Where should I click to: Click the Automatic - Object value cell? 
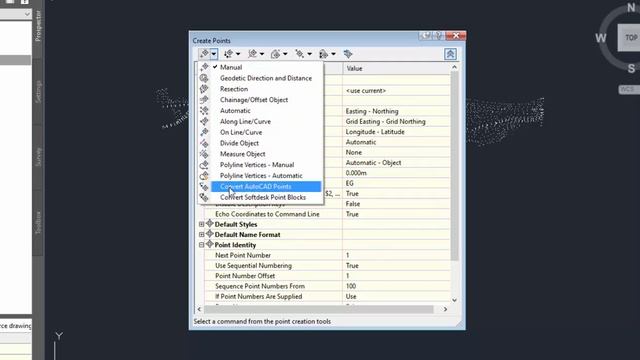point(396,162)
